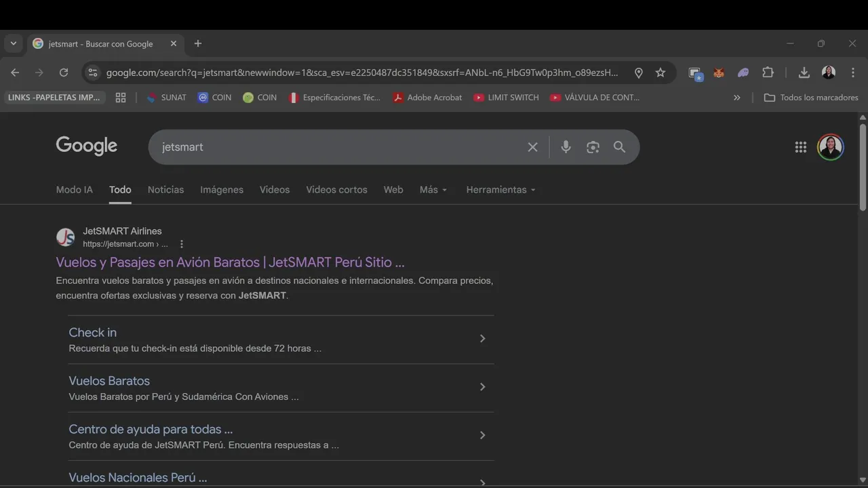Click the address bar URL
The width and height of the screenshot is (868, 488).
[362, 73]
